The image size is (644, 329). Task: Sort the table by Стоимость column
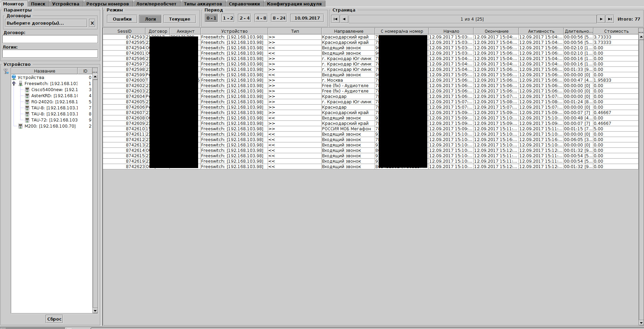616,31
